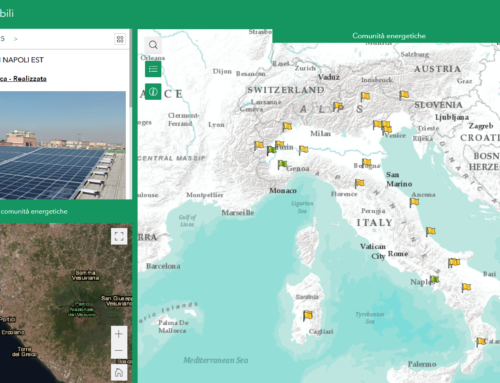Screen dimensions: 500x383
Task: Click the 'comunità energetiche' panel header
Action: [34, 211]
